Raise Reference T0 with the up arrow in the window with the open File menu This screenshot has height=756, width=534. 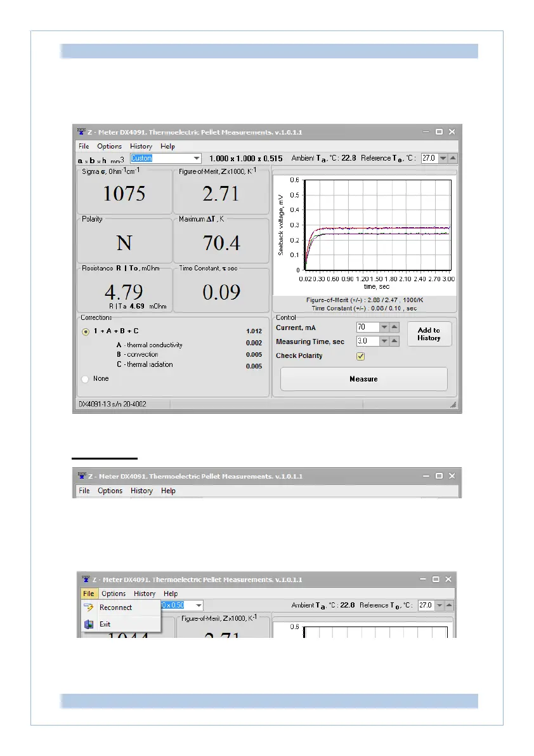[449, 605]
